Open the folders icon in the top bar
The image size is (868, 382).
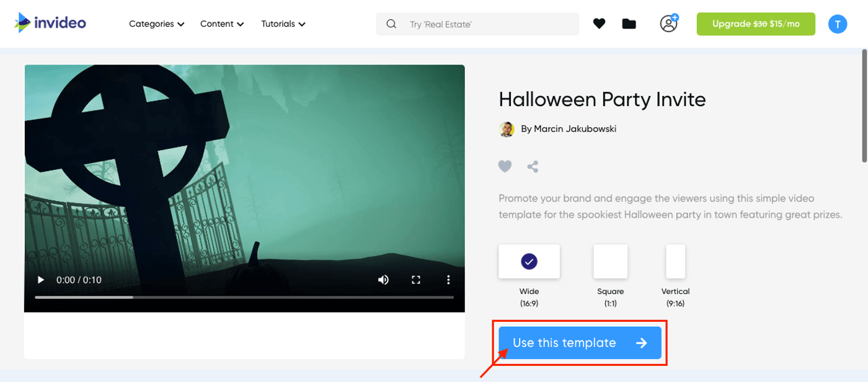[629, 23]
